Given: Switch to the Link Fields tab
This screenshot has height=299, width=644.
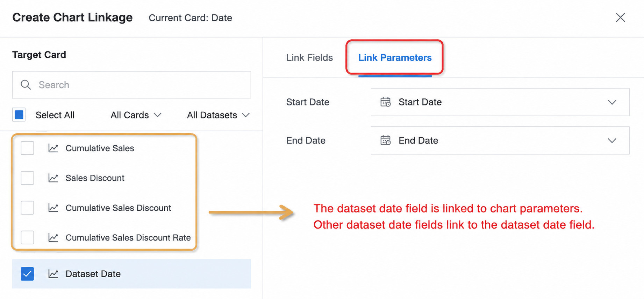Looking at the screenshot, I should click(x=309, y=57).
